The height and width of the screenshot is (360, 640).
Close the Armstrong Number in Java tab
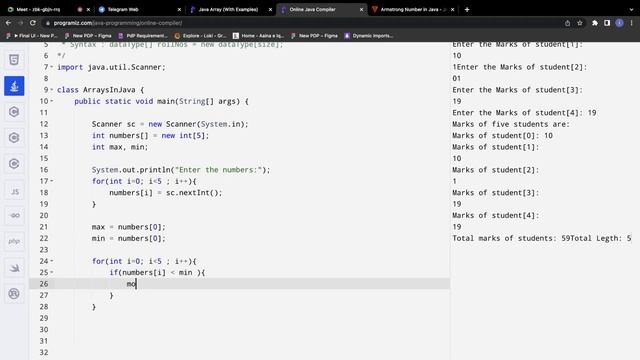pyautogui.click(x=452, y=9)
